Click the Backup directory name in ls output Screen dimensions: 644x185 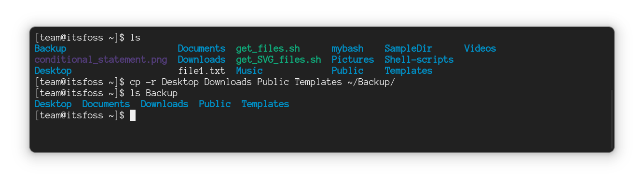[51, 49]
